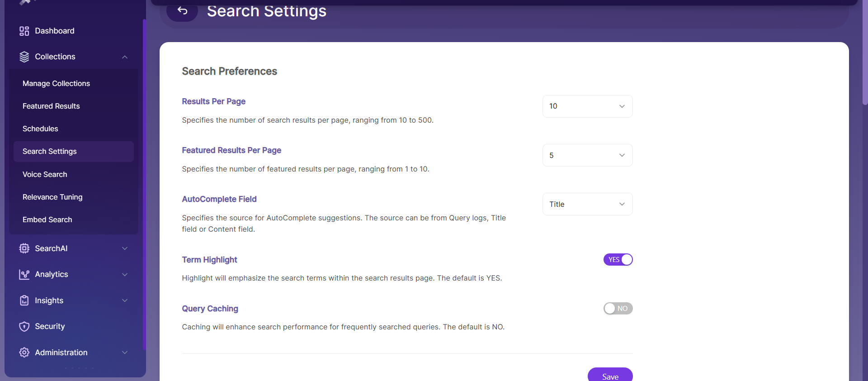Click the Insights clipboard icon
The height and width of the screenshot is (381, 868).
coord(24,300)
